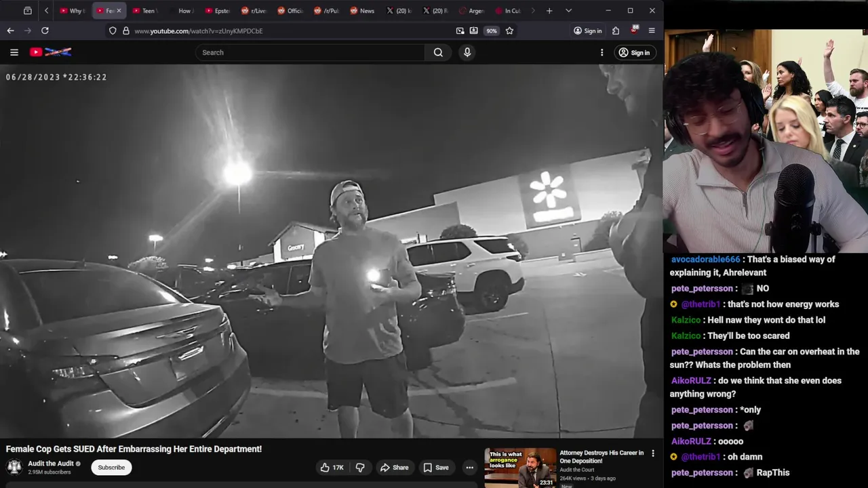868x488 pixels.
Task: Open the Audit the Audit channel name link
Action: click(51, 464)
